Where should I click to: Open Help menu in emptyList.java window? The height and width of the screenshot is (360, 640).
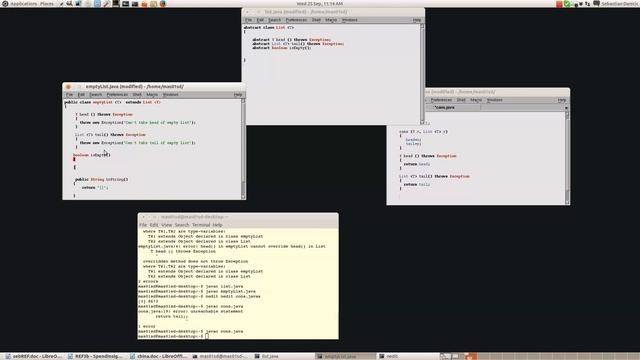(x=238, y=95)
